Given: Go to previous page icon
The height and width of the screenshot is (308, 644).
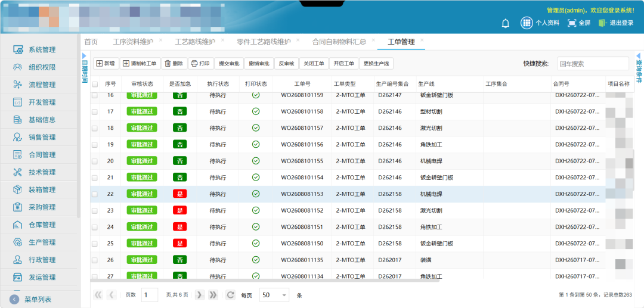Looking at the screenshot, I should pyautogui.click(x=112, y=294).
